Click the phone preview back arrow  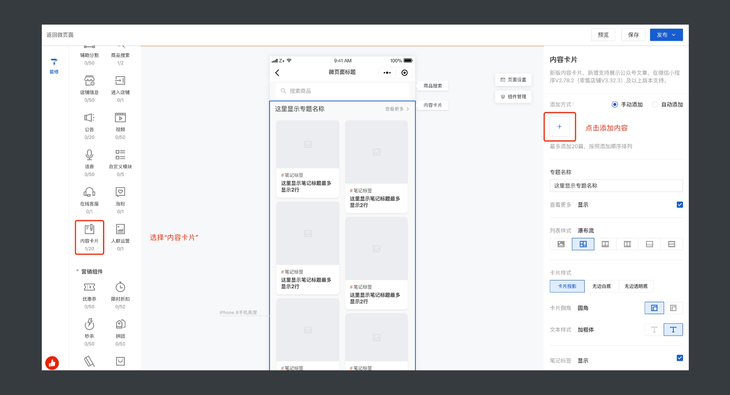[x=277, y=73]
